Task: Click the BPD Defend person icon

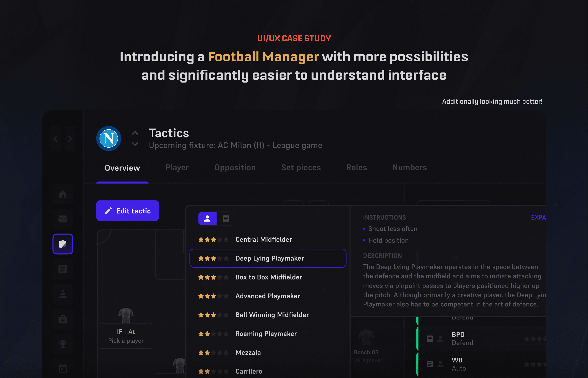Action: tap(441, 339)
